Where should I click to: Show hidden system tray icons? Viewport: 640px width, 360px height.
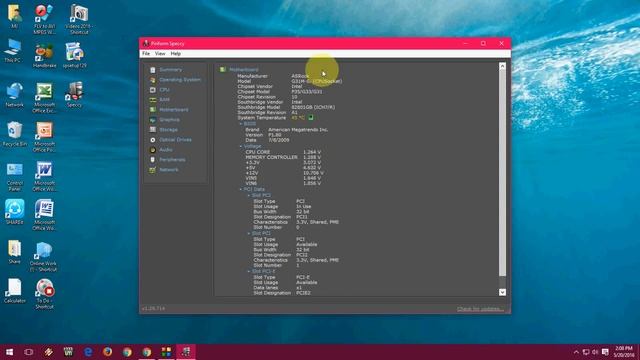point(576,352)
